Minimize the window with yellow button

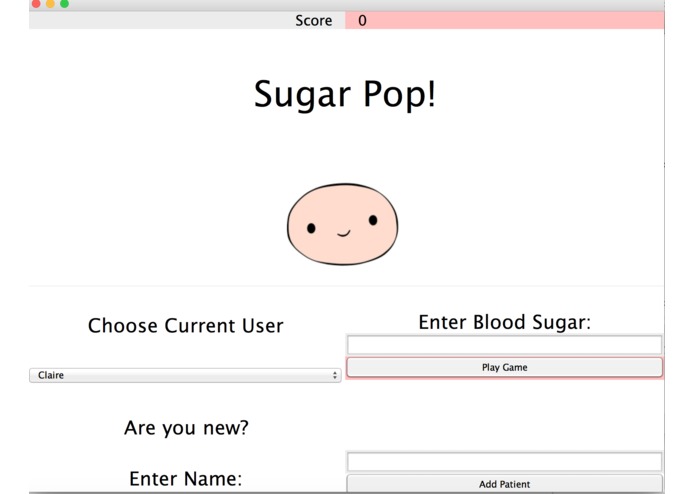point(51,4)
